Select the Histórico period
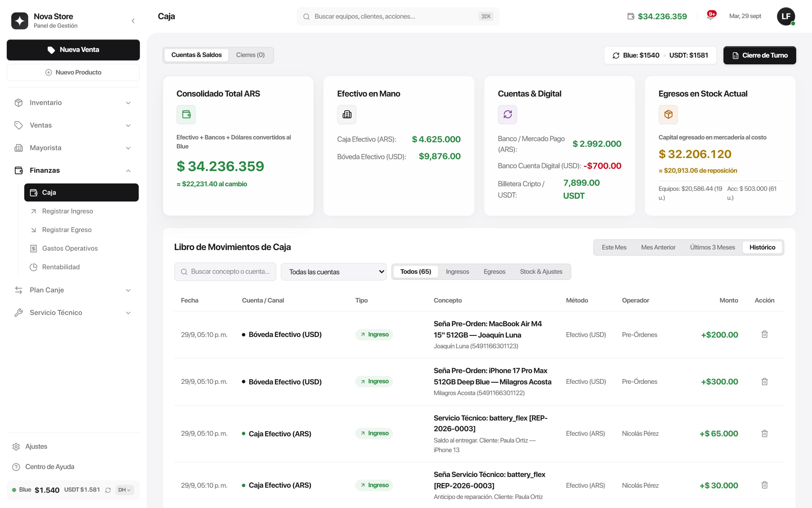This screenshot has height=508, width=812. [x=762, y=247]
